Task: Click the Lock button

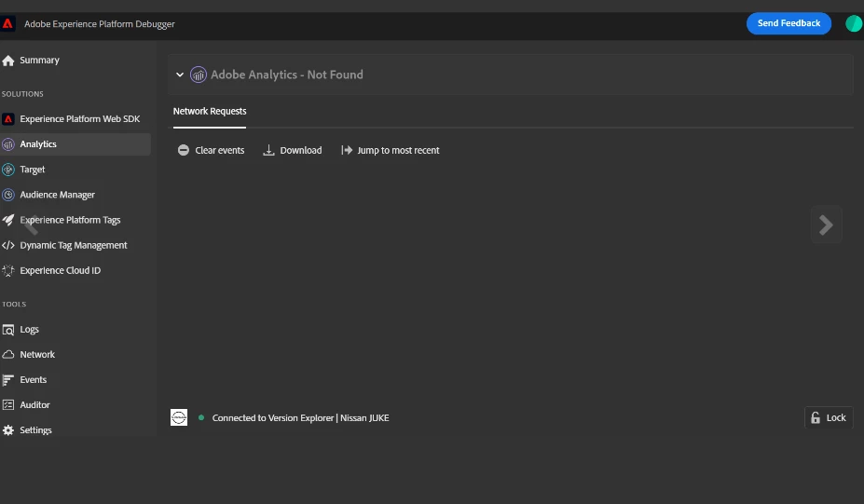Action: click(829, 418)
